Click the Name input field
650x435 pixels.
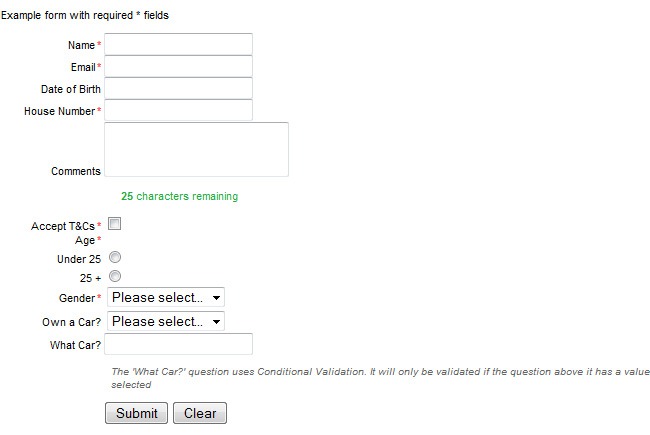tap(178, 45)
